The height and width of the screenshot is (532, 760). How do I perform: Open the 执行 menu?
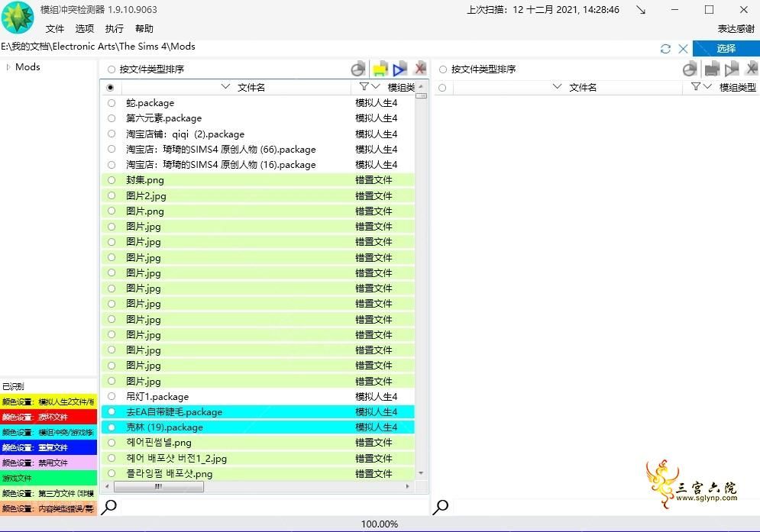[115, 29]
